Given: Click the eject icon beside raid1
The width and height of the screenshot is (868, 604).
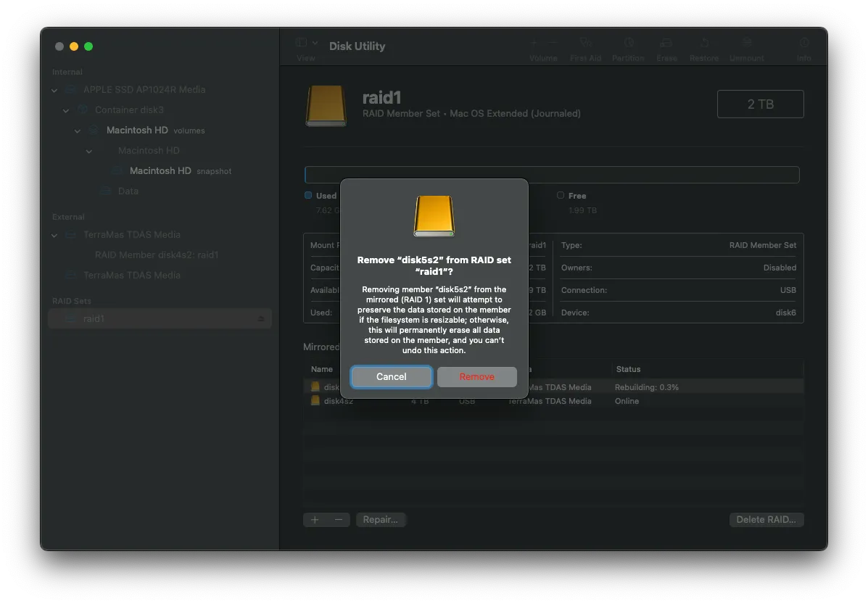Looking at the screenshot, I should coord(261,319).
